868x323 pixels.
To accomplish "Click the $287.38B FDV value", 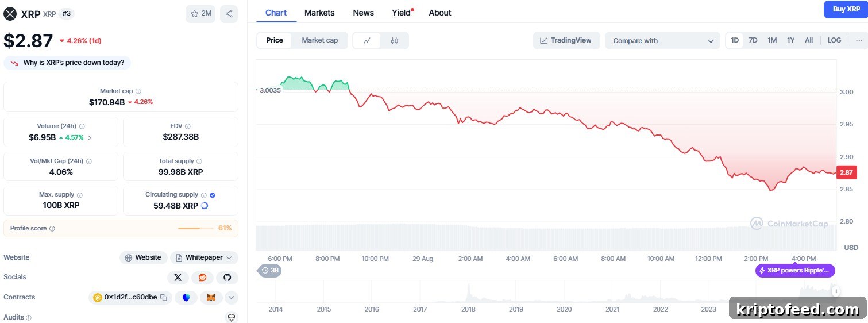I will click(x=180, y=137).
